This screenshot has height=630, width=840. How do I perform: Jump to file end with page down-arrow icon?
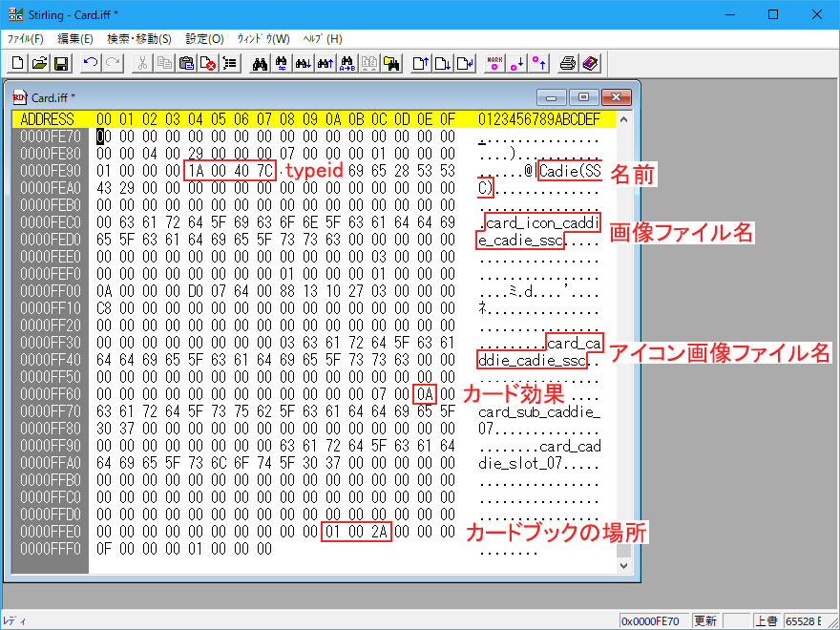point(443,63)
